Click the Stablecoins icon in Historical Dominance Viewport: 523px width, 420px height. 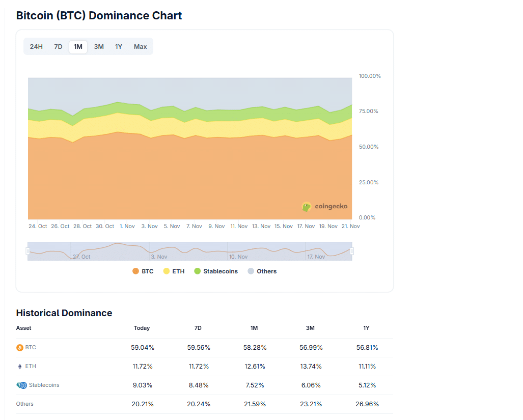[x=20, y=385]
